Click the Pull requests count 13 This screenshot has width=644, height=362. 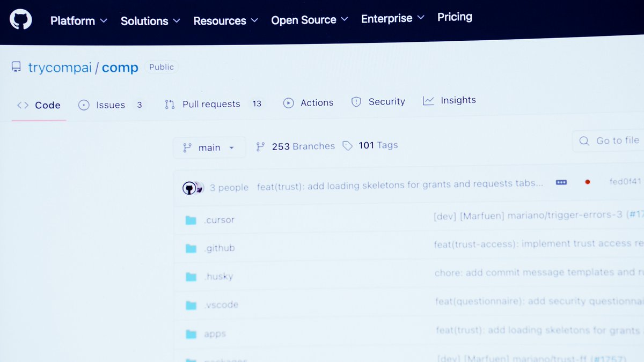point(257,104)
